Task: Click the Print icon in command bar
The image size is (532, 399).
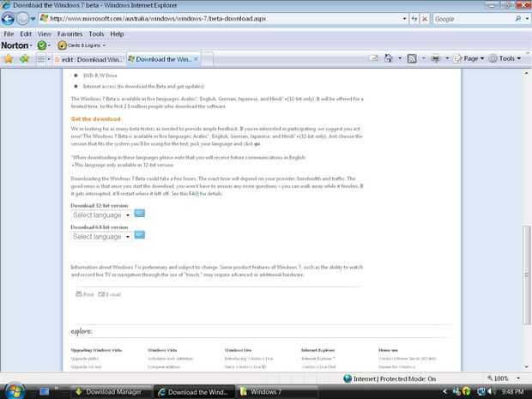Action: pyautogui.click(x=436, y=58)
